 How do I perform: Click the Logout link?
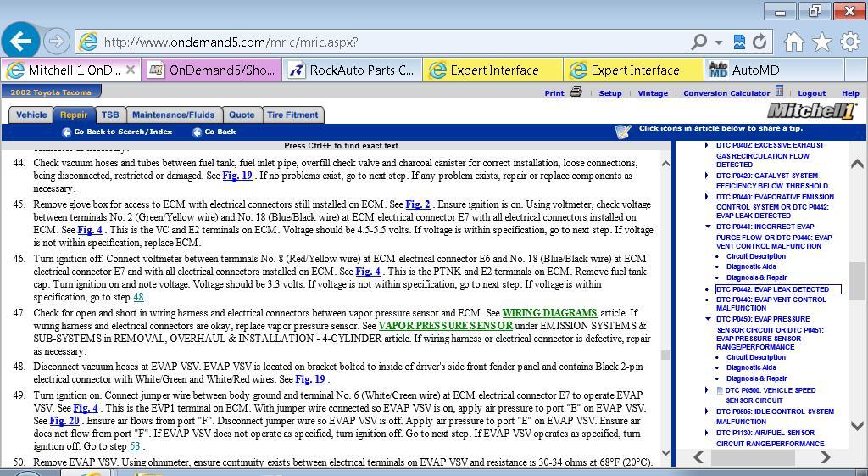pyautogui.click(x=811, y=93)
